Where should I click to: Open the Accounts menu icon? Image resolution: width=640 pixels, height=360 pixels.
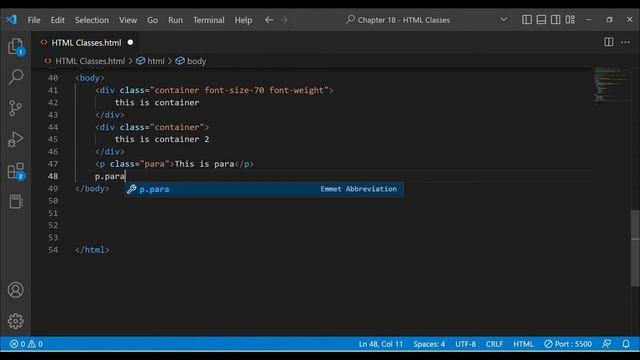[x=16, y=290]
